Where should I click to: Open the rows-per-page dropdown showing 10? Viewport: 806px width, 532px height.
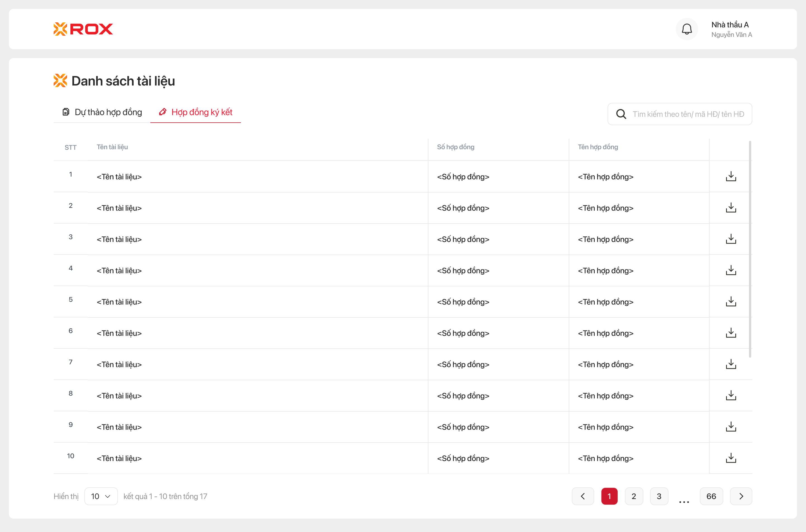101,496
